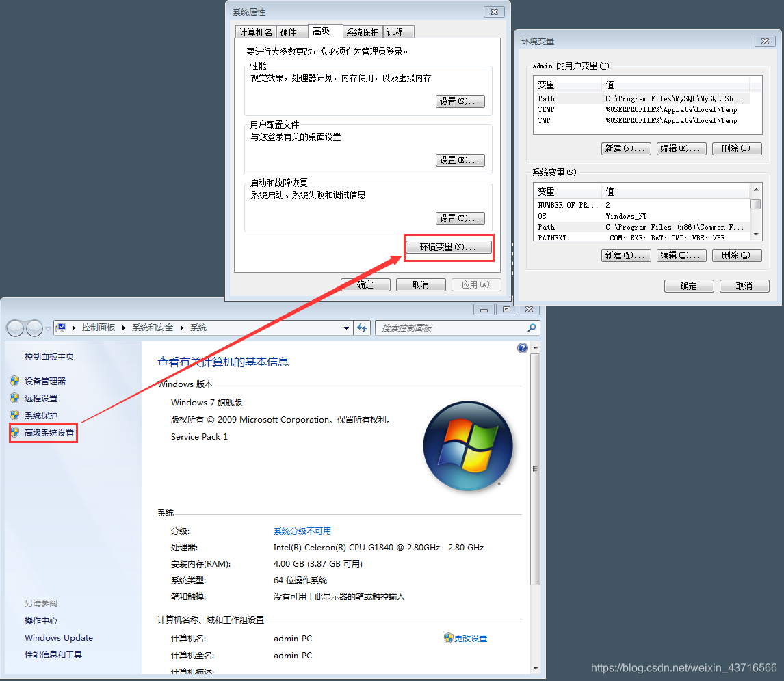784x681 pixels.
Task: Click the Remote Settings shield icon
Action: (x=14, y=398)
